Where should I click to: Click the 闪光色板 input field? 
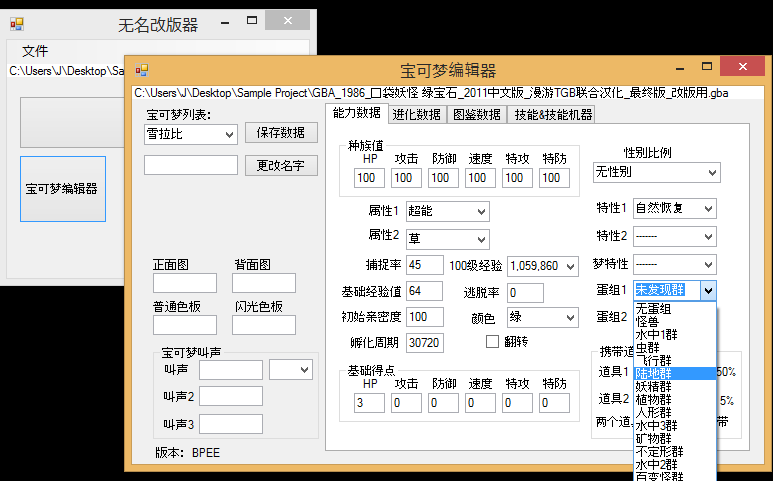pyautogui.click(x=264, y=325)
